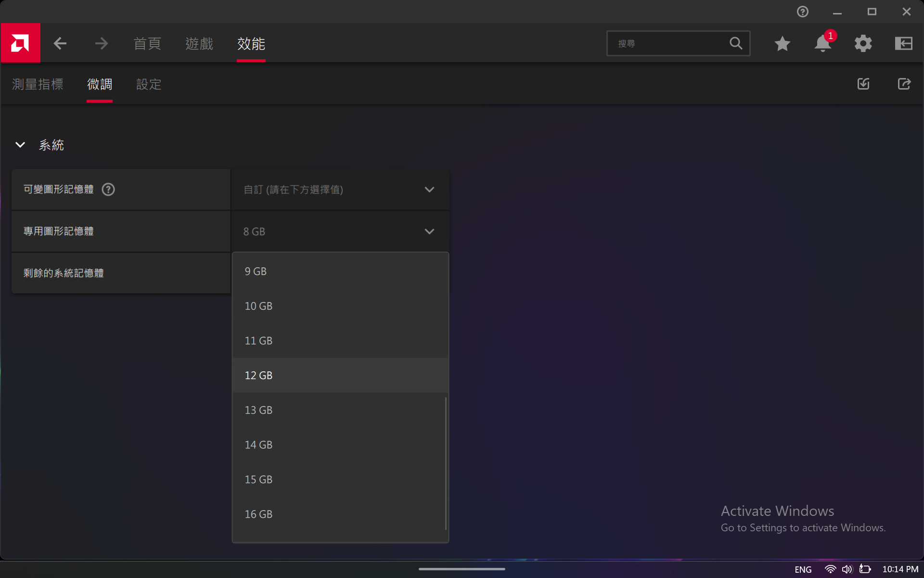Click the import profile icon
The image size is (924, 578).
(863, 84)
